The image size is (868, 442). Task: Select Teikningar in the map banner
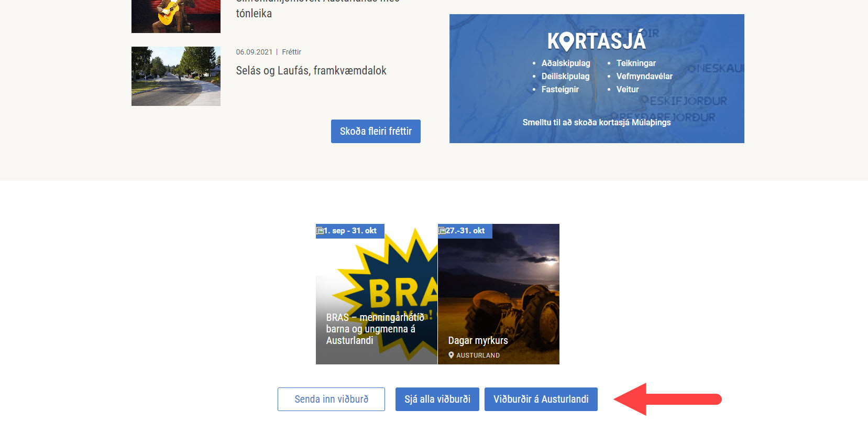636,63
